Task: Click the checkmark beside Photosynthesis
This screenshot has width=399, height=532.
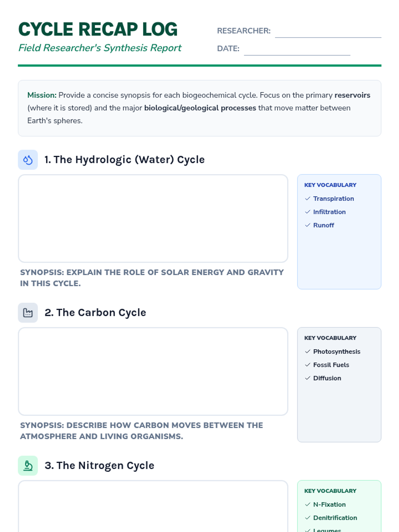Action: tap(308, 351)
